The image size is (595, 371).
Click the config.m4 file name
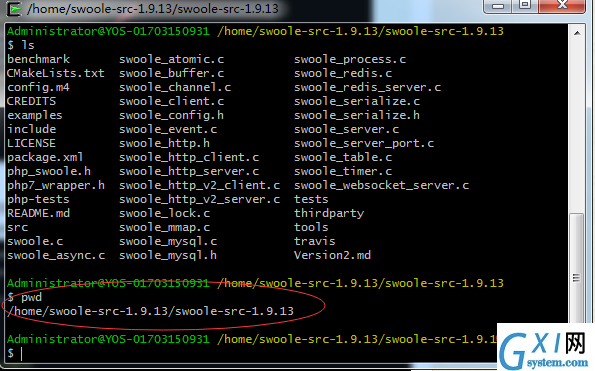tap(38, 87)
